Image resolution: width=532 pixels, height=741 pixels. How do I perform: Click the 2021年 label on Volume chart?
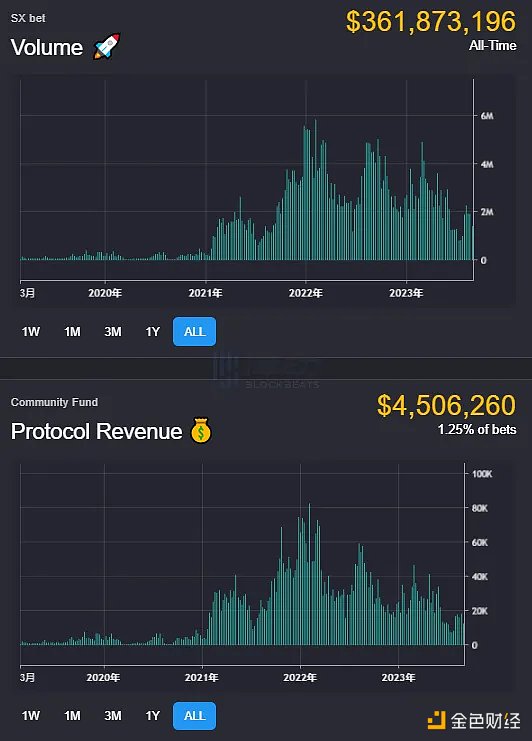pyautogui.click(x=206, y=293)
